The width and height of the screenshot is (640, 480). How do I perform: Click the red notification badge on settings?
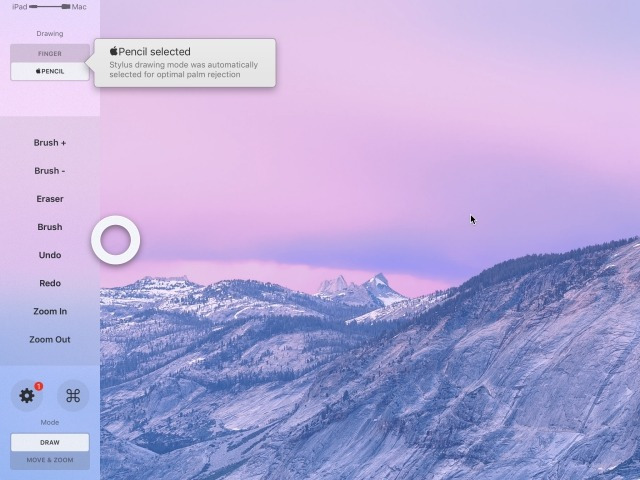(38, 386)
